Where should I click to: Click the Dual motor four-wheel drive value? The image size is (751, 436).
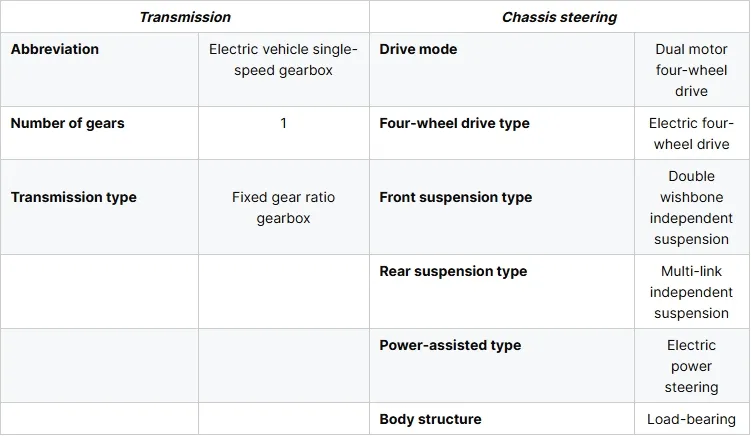tap(691, 70)
